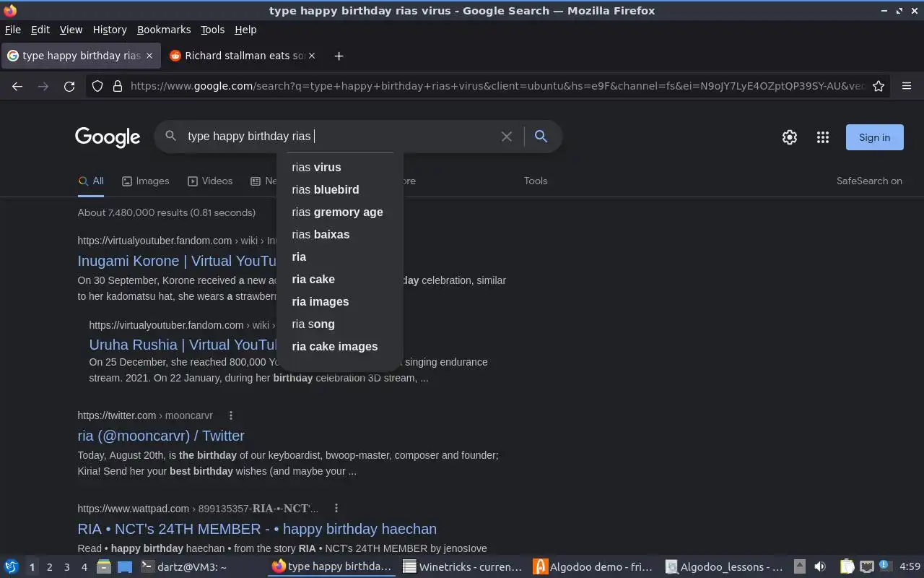This screenshot has height=578, width=924.
Task: Close the Richard Stallman Reddit tab
Action: [312, 56]
